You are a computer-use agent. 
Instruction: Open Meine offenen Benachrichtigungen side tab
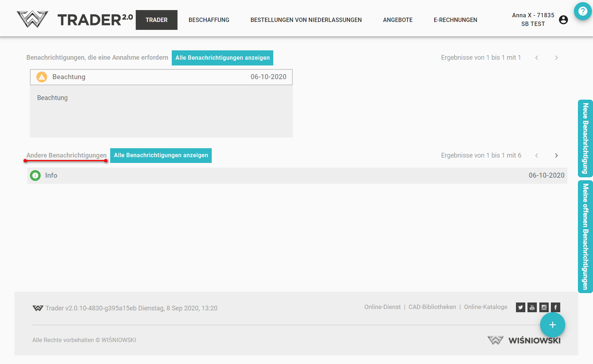tap(585, 236)
